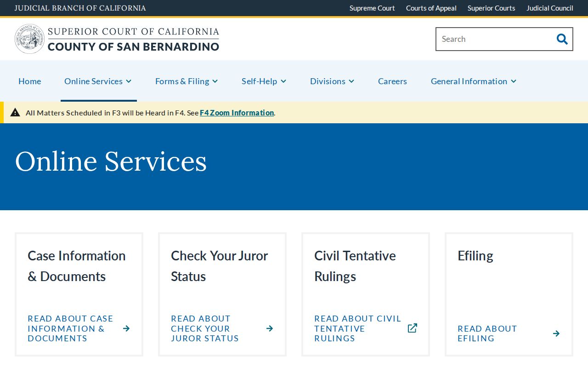Click external link icon in Civil Tentative Rulings card
The height and width of the screenshot is (368, 588).
[x=413, y=328]
